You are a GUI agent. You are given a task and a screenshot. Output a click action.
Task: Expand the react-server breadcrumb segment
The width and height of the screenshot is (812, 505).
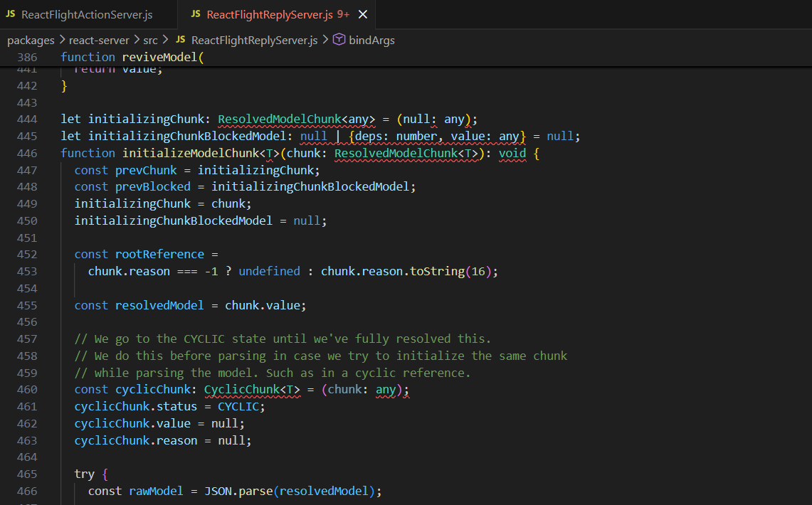coord(99,40)
